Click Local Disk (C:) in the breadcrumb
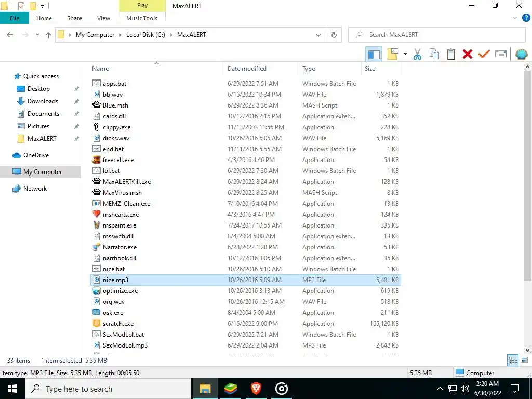The image size is (532, 399). click(145, 35)
